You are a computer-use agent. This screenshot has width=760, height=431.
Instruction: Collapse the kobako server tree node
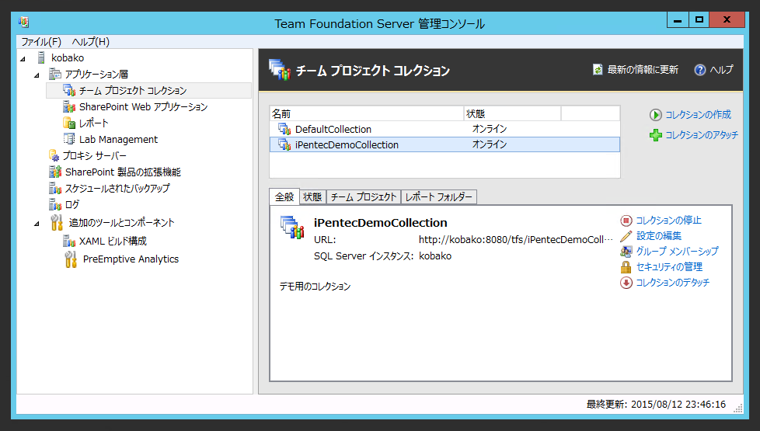click(x=23, y=59)
